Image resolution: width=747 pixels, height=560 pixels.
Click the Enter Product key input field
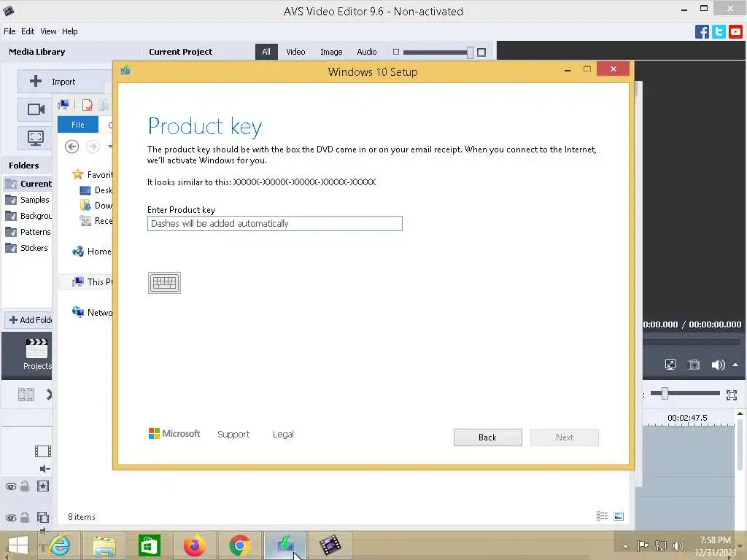pos(275,223)
